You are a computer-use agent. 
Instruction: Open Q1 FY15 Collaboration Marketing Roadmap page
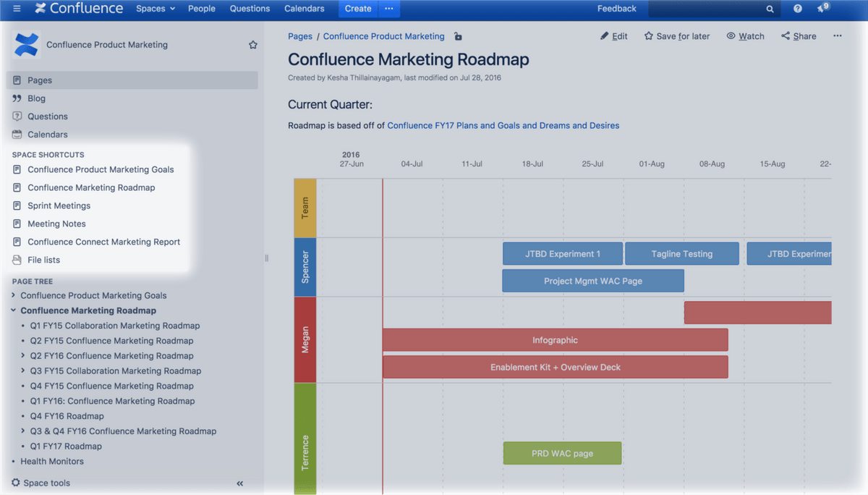(115, 326)
